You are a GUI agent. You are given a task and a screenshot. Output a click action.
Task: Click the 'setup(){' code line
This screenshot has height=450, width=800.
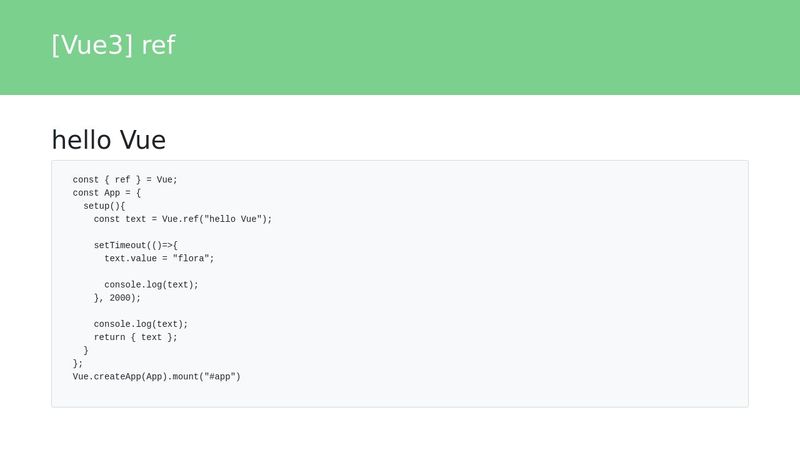tap(104, 206)
